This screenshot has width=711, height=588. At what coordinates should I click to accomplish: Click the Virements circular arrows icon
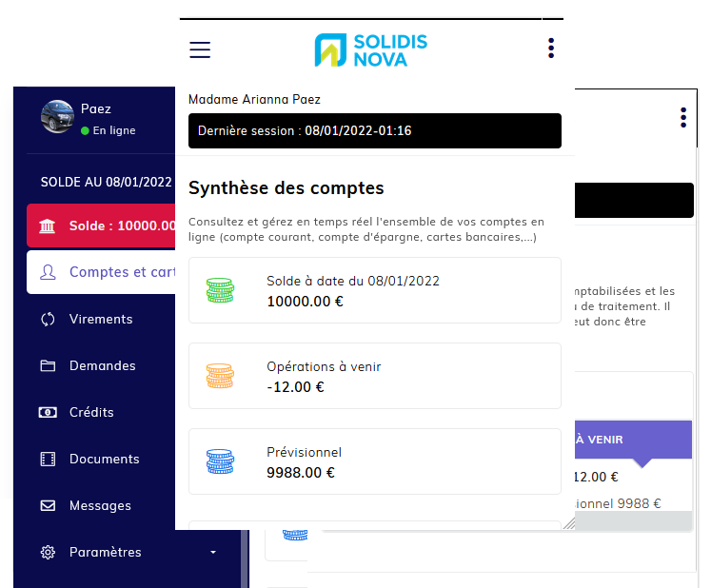pos(48,320)
